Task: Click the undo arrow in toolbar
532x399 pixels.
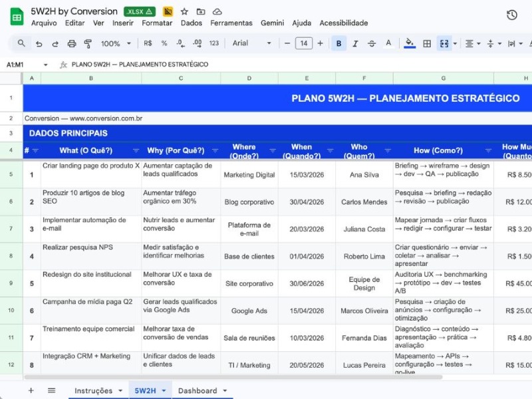Action: pos(39,44)
